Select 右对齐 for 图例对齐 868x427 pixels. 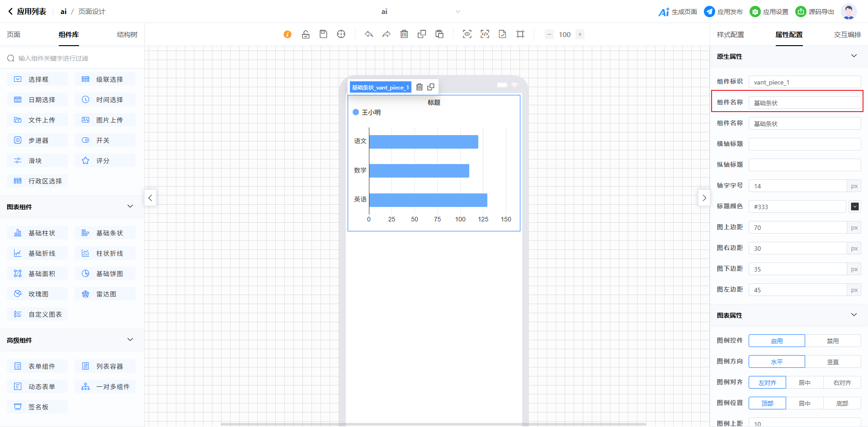coord(842,383)
